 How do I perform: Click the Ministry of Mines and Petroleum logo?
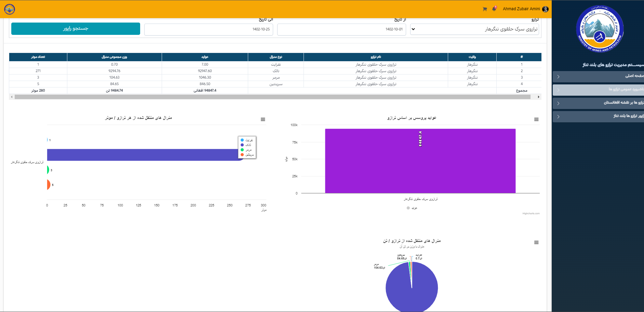pyautogui.click(x=600, y=29)
